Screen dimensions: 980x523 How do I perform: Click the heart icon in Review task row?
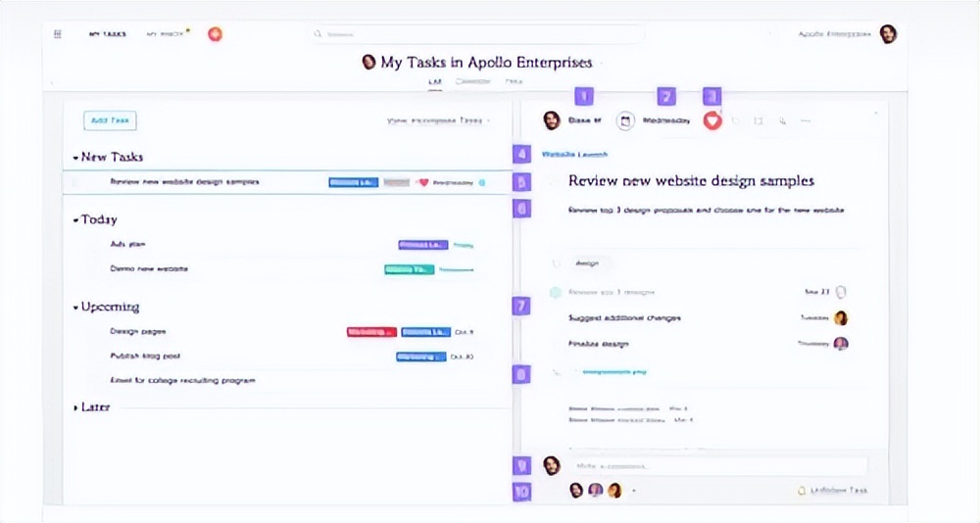[423, 182]
